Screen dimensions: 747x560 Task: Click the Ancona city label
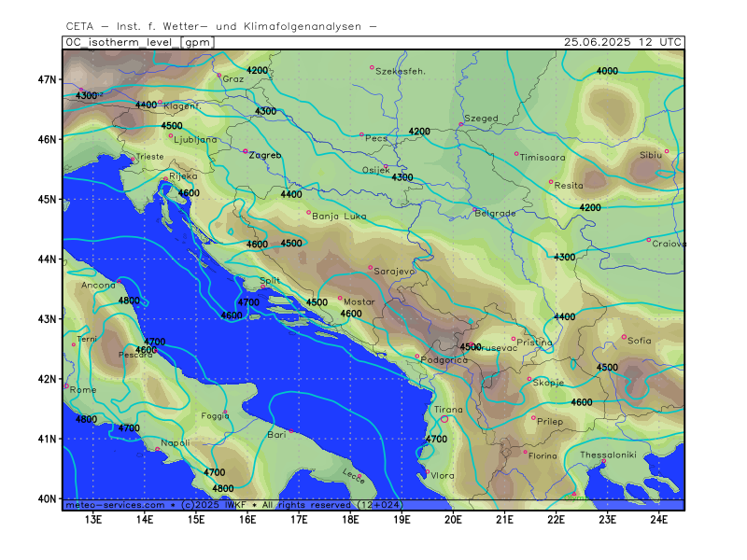(x=98, y=286)
